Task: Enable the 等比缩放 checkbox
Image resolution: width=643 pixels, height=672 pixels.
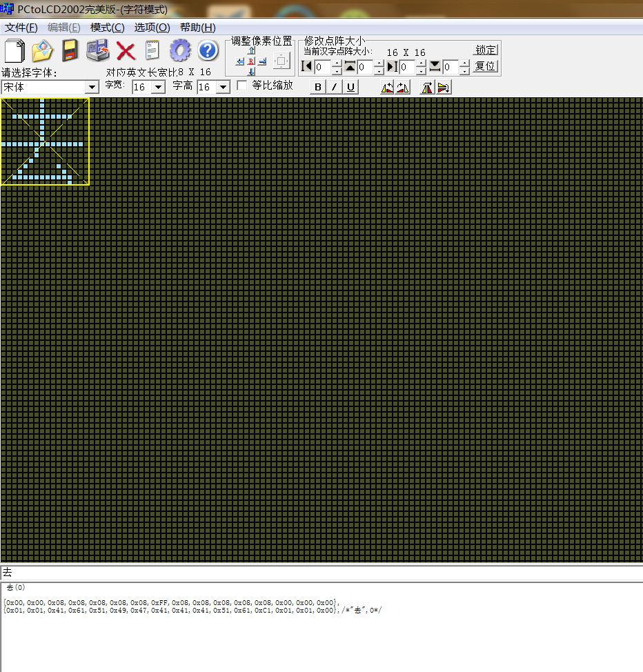Action: 241,86
